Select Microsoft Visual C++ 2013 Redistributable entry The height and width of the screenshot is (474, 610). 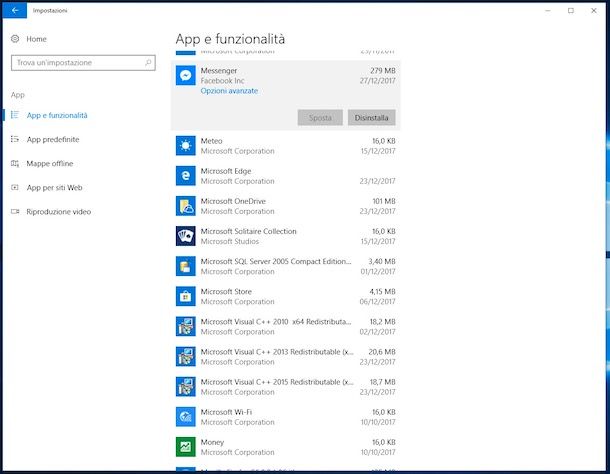pyautogui.click(x=277, y=352)
